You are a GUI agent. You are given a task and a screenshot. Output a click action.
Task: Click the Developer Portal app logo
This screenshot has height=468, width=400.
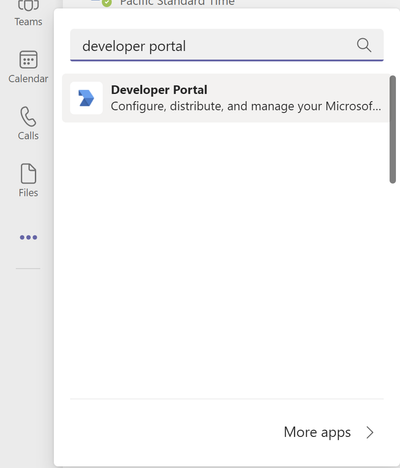coord(86,98)
